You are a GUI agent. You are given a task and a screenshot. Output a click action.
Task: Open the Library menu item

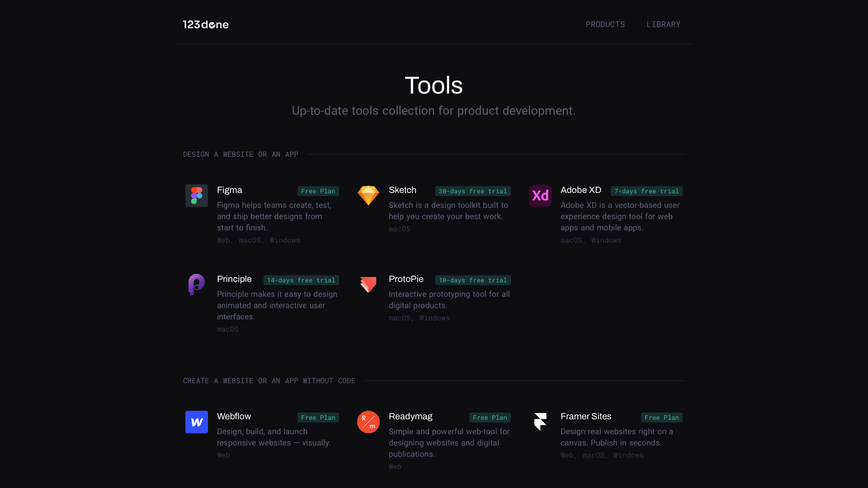(x=663, y=24)
